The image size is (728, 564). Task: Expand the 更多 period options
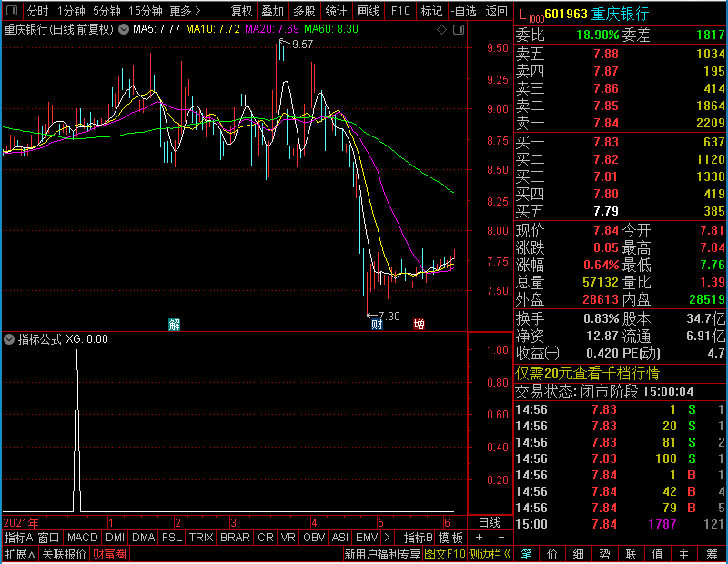(185, 11)
